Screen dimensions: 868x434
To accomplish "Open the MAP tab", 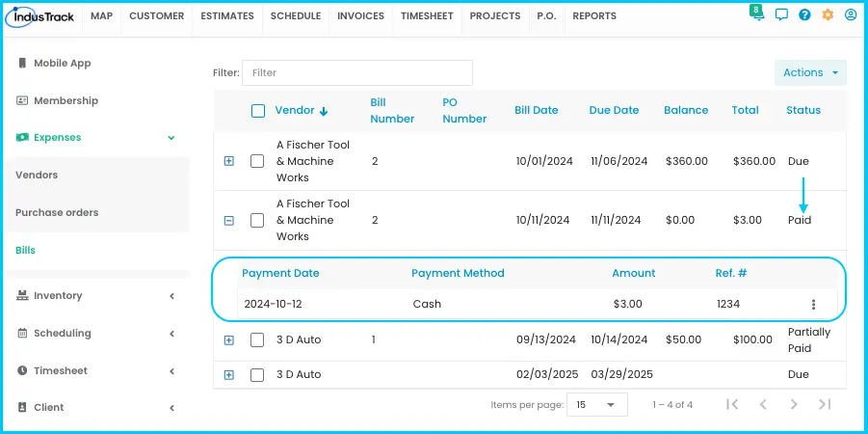I will pyautogui.click(x=101, y=16).
